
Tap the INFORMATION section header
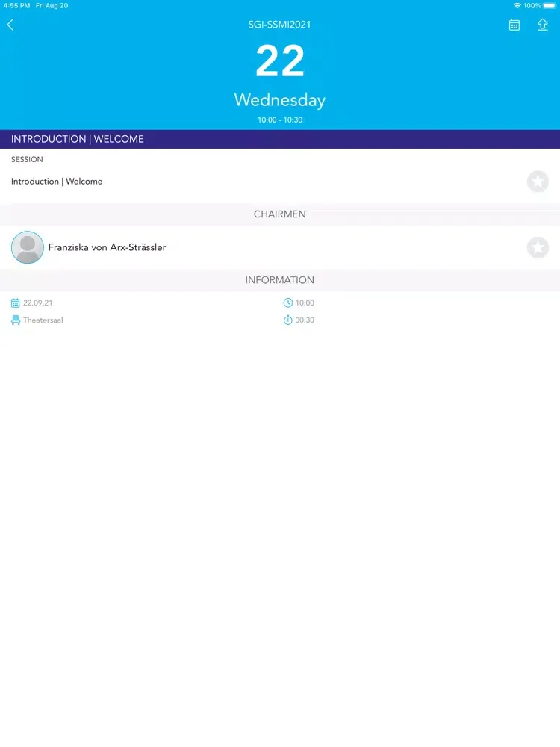(x=280, y=280)
